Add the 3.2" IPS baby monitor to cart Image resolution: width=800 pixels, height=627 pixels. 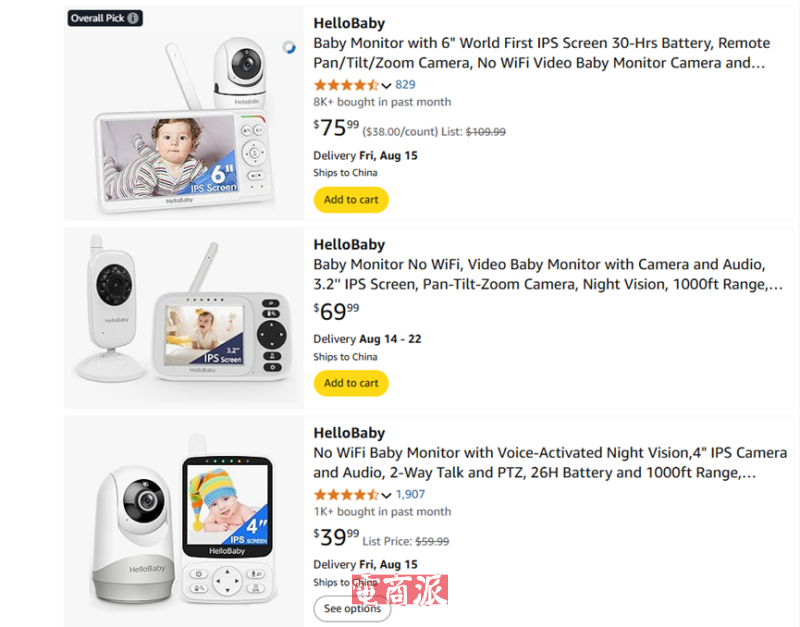351,382
